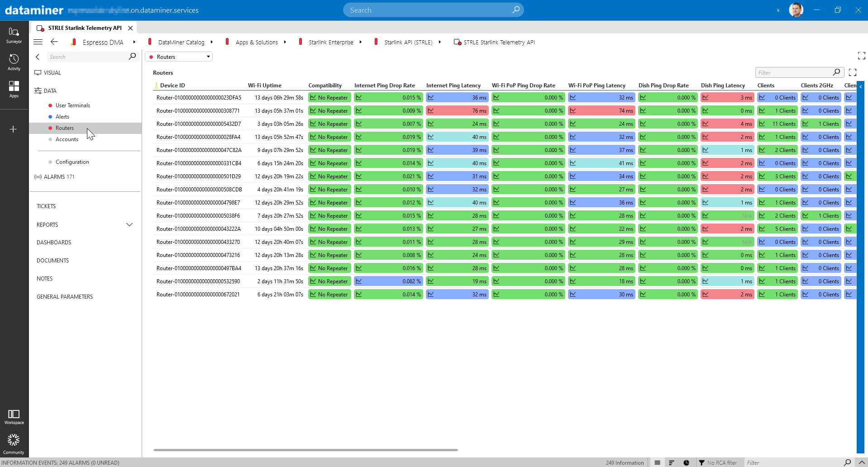Open the Activity sidebar panel

14,62
